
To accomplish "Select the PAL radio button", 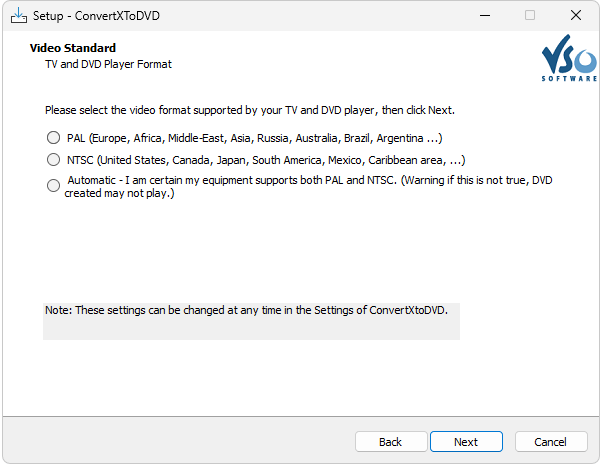I will (x=53, y=138).
